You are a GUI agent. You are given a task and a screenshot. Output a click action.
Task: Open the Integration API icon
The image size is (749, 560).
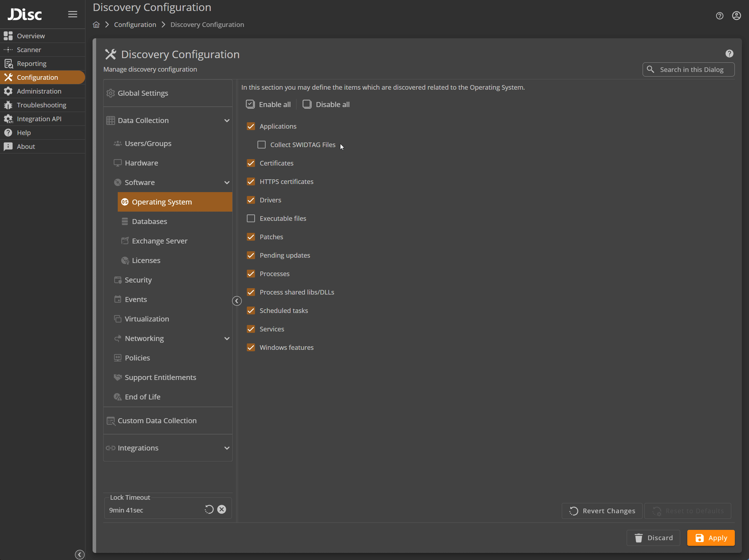[x=9, y=119]
